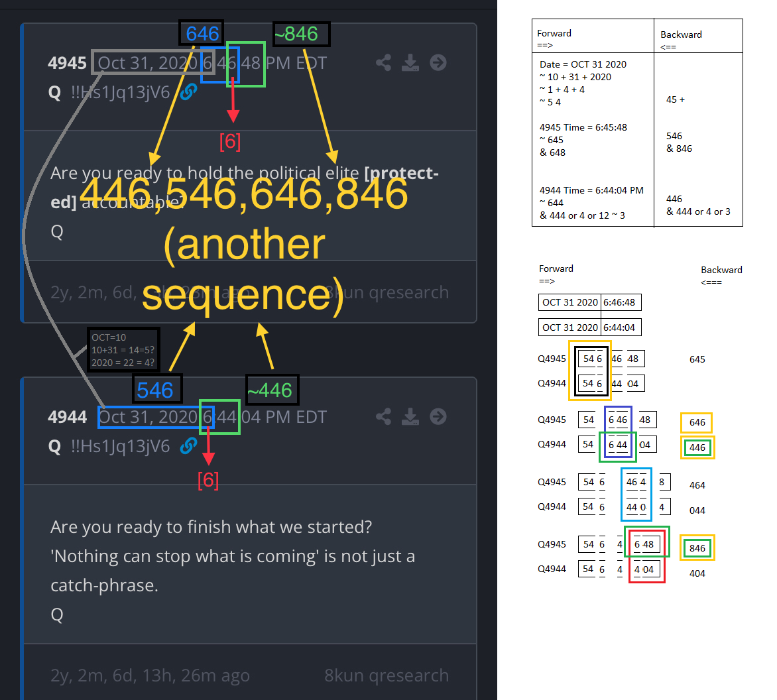
Task: Click the green-boxed '846' value
Action: (697, 548)
